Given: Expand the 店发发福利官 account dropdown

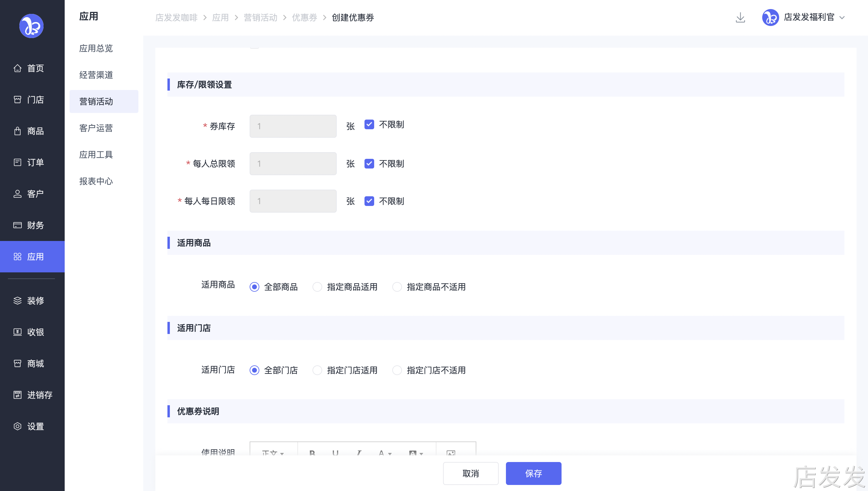Looking at the screenshot, I should [842, 18].
